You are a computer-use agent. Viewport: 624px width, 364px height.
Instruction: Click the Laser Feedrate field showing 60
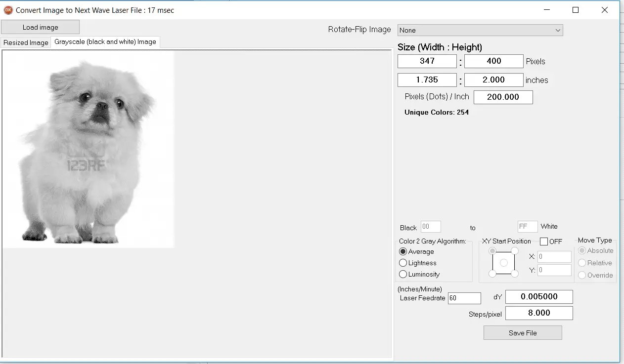point(464,298)
